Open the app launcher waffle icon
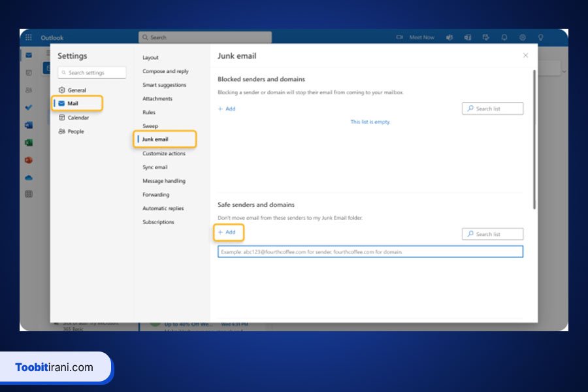This screenshot has height=392, width=588. click(x=29, y=38)
